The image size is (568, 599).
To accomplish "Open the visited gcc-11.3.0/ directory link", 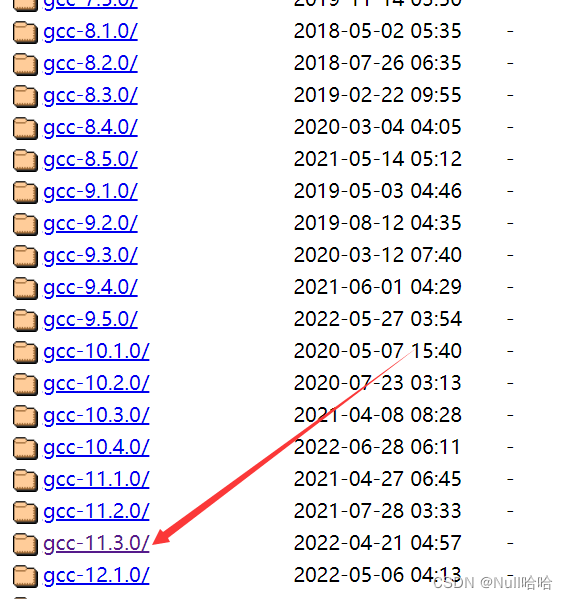I will 96,544.
